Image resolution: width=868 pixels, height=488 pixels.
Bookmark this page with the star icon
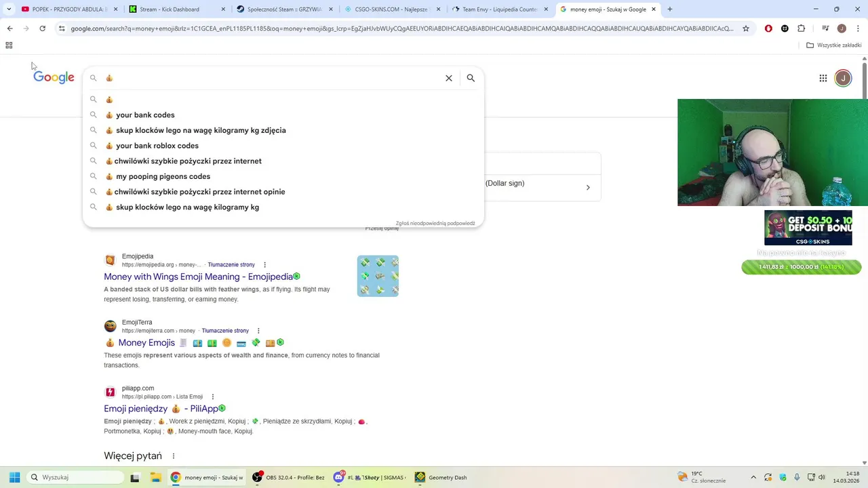[746, 28]
